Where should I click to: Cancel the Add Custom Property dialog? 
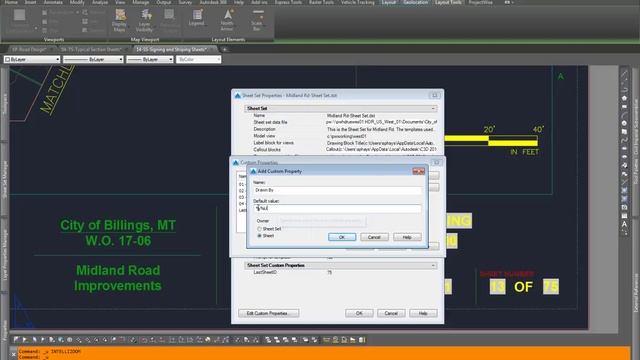(374, 237)
